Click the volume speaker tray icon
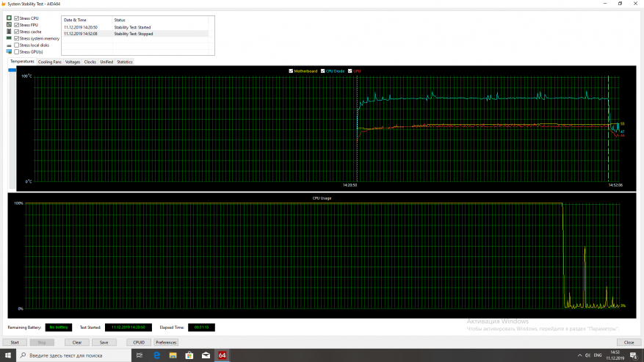The width and height of the screenshot is (644, 362). [x=587, y=355]
